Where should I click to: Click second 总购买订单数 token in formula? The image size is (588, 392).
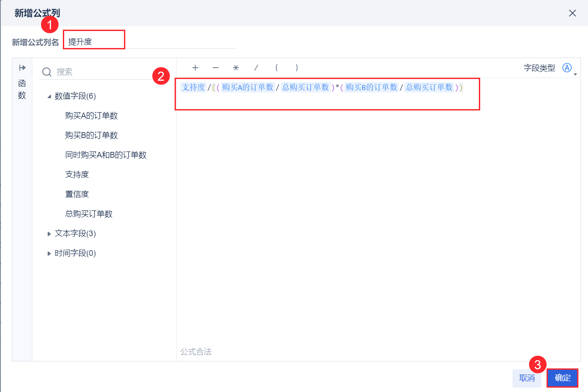(x=429, y=87)
